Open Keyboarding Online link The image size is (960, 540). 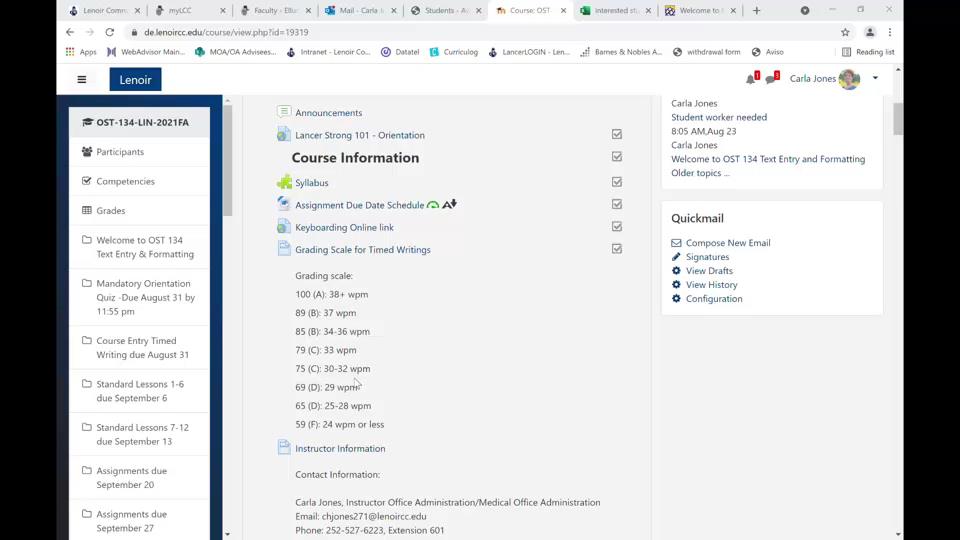[344, 227]
